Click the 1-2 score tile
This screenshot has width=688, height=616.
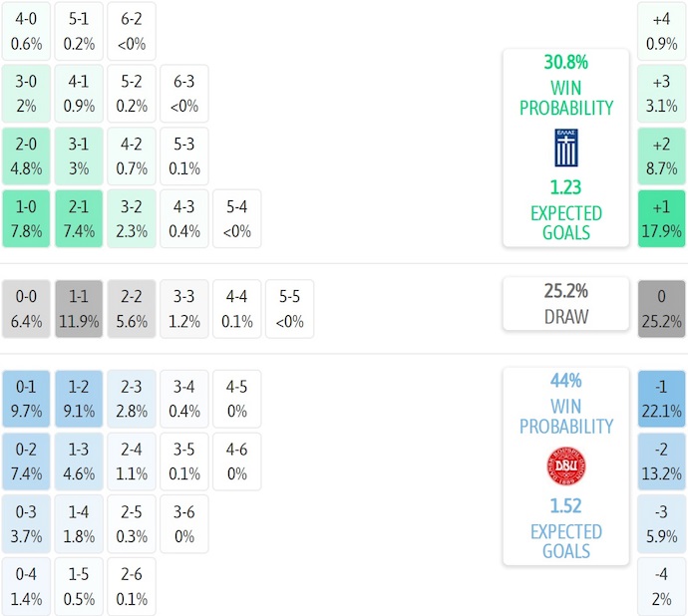tap(79, 399)
